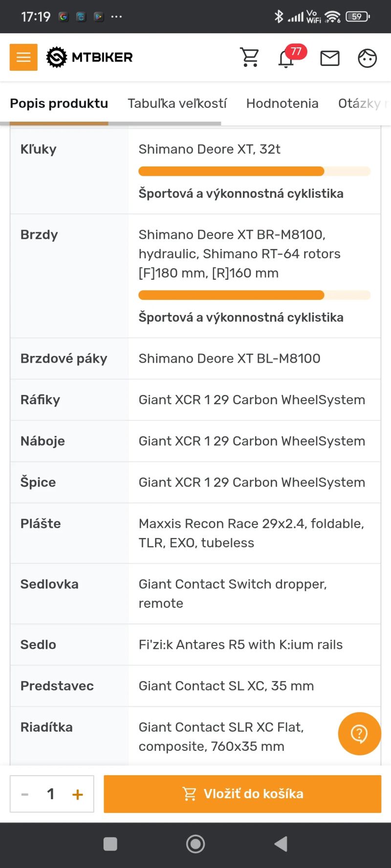391x868 pixels.
Task: Open the messages envelope icon
Action: 330,58
